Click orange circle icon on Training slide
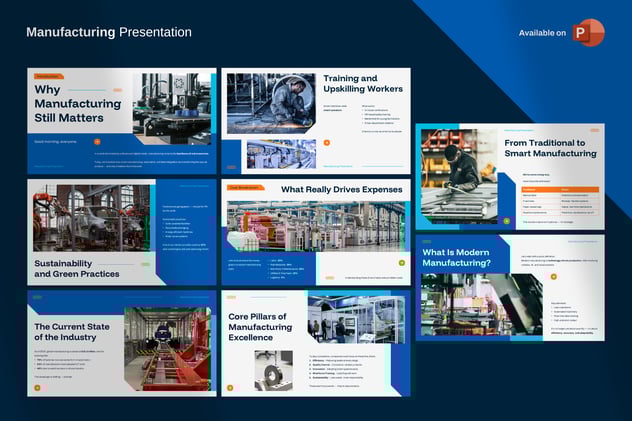Viewport: 632px width, 421px height. (231, 166)
